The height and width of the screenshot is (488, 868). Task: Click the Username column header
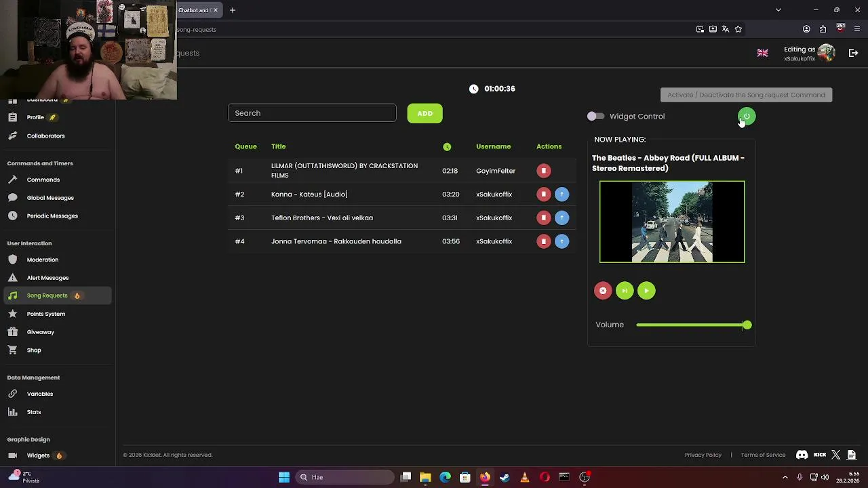pyautogui.click(x=493, y=146)
